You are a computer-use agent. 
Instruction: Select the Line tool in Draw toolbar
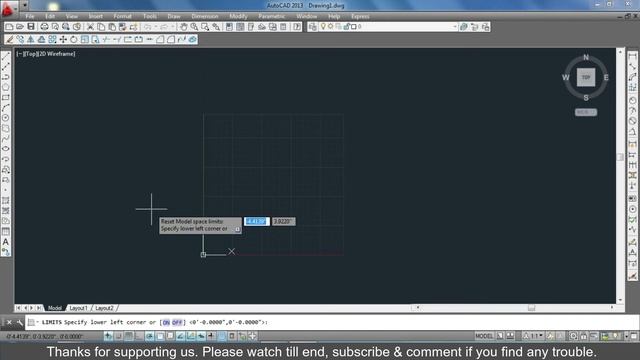(x=6, y=56)
